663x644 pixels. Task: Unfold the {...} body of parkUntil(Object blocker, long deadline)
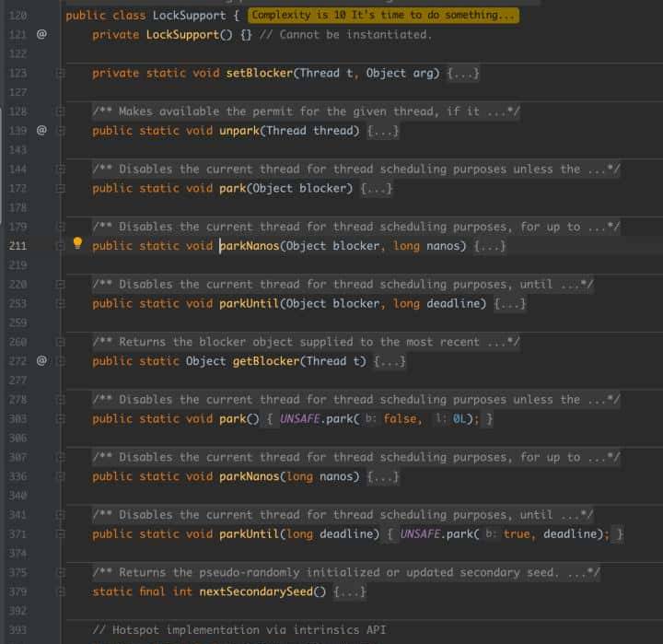509,303
